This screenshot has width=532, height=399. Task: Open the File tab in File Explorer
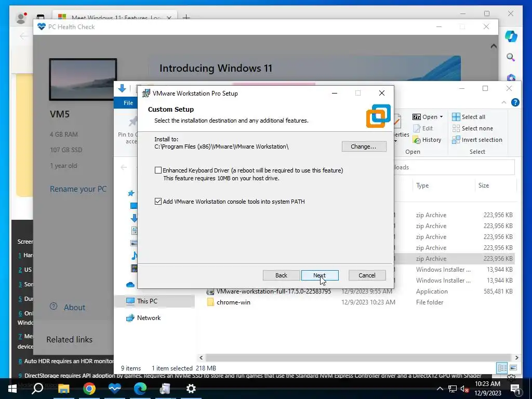coord(128,103)
